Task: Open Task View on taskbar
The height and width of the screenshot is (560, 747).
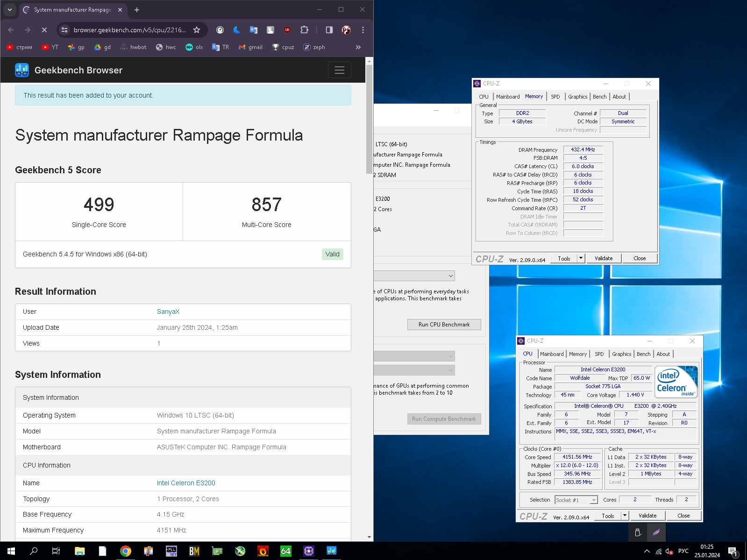Action: (56, 551)
